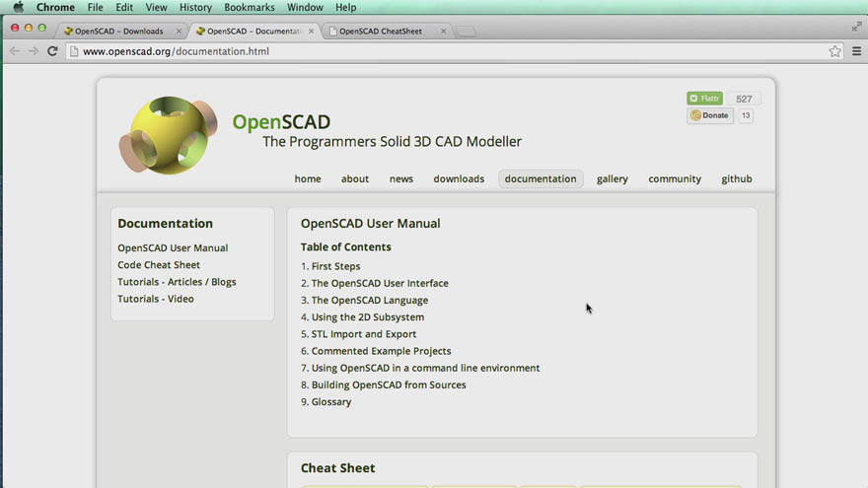Open Code Cheat Sheet sidebar link
Viewport: 868px width, 488px height.
pyautogui.click(x=159, y=265)
